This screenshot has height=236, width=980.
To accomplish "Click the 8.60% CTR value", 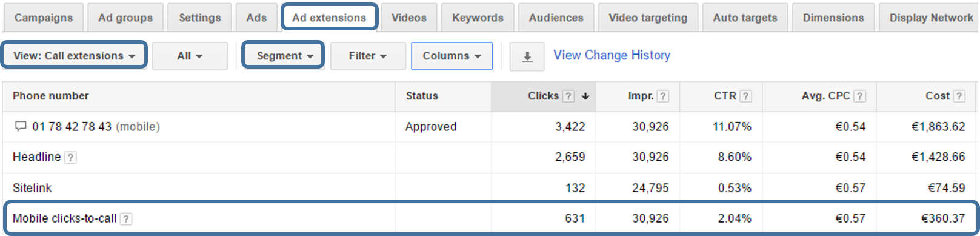I will pyautogui.click(x=735, y=157).
